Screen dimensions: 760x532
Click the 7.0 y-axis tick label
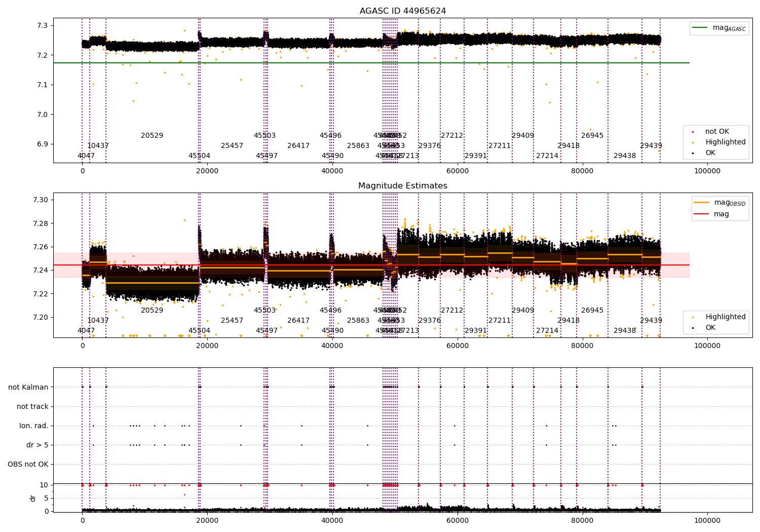click(43, 115)
